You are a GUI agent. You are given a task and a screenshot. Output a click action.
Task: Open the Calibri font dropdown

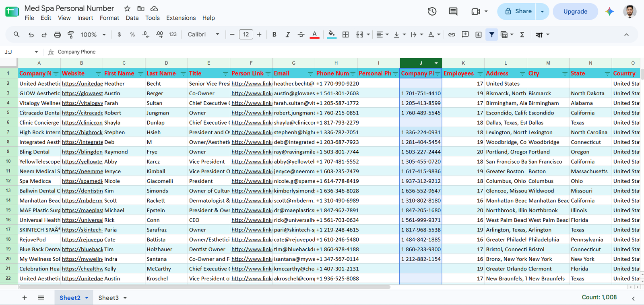point(203,35)
